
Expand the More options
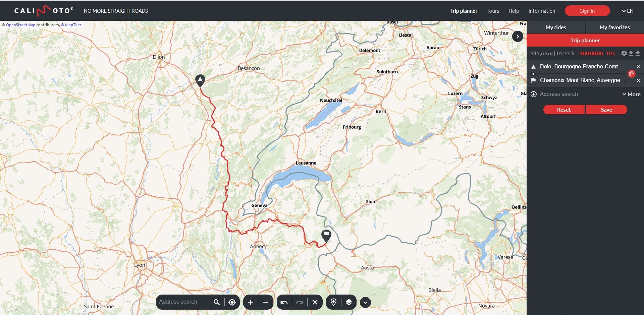631,94
